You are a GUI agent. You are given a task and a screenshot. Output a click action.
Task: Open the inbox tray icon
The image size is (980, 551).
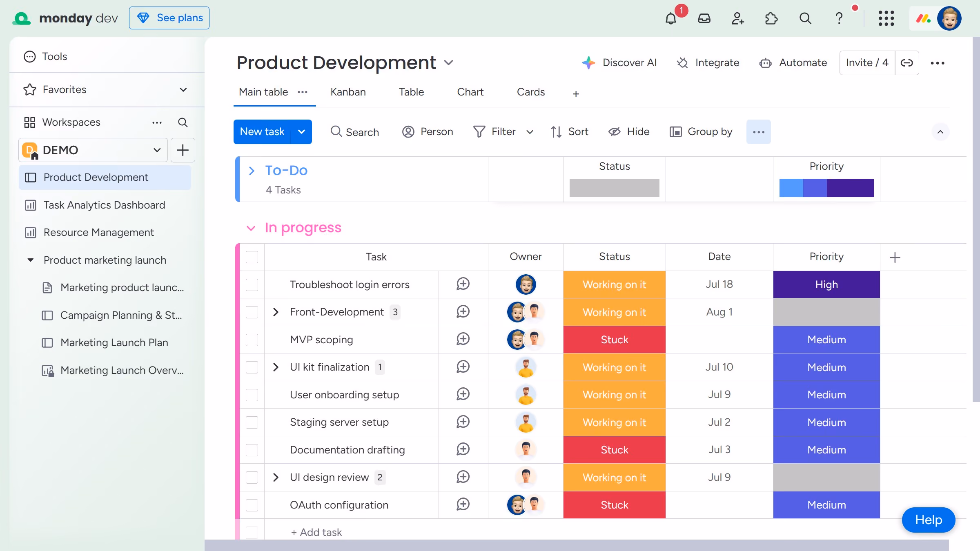click(704, 18)
